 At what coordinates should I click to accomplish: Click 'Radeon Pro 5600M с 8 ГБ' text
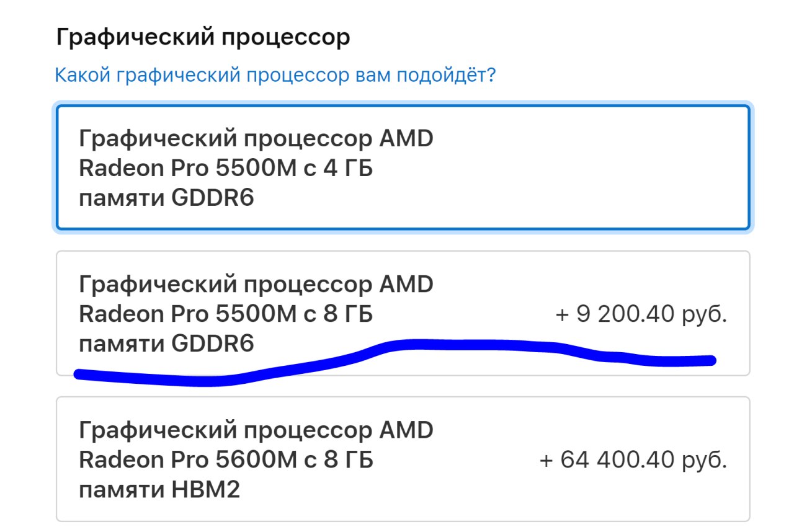click(x=226, y=461)
